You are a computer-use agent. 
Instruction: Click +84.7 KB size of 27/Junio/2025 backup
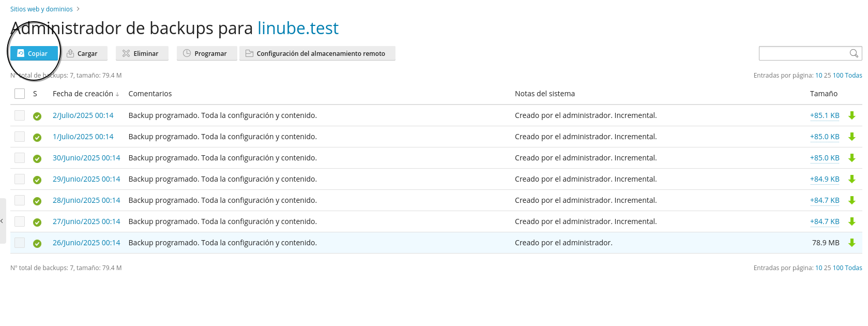click(825, 221)
